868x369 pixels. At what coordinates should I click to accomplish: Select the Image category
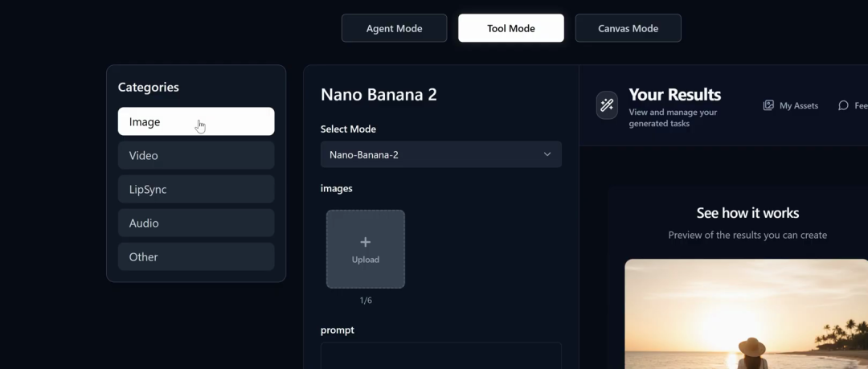pyautogui.click(x=196, y=121)
